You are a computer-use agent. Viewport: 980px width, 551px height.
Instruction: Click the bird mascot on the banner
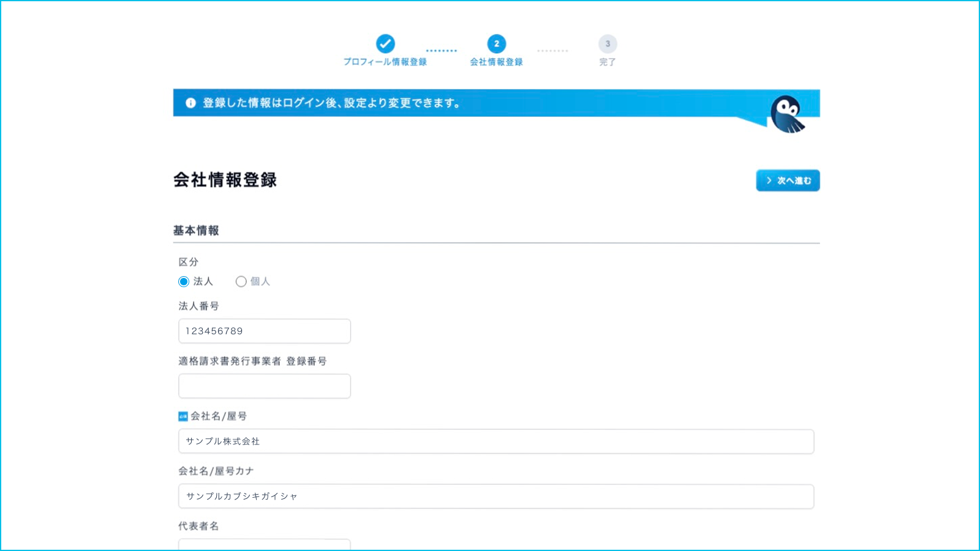click(787, 114)
